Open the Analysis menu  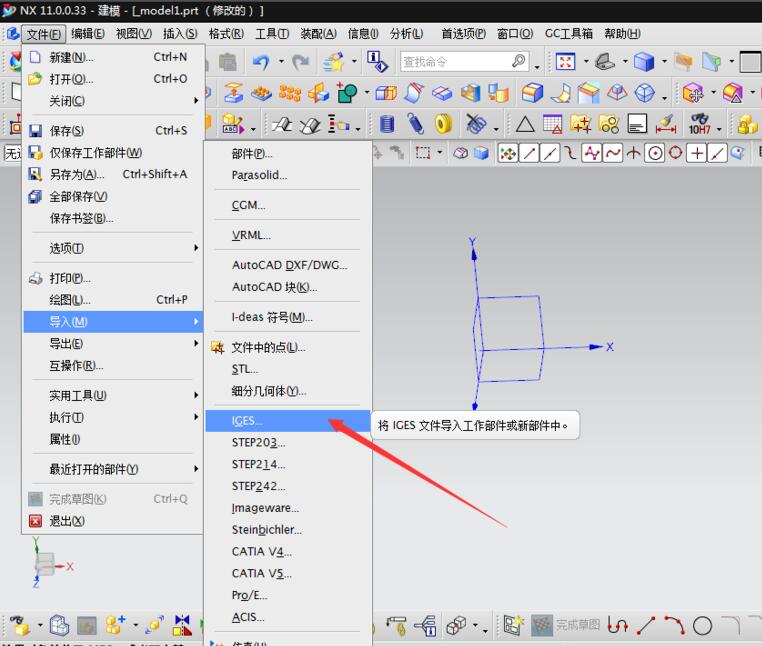[406, 34]
